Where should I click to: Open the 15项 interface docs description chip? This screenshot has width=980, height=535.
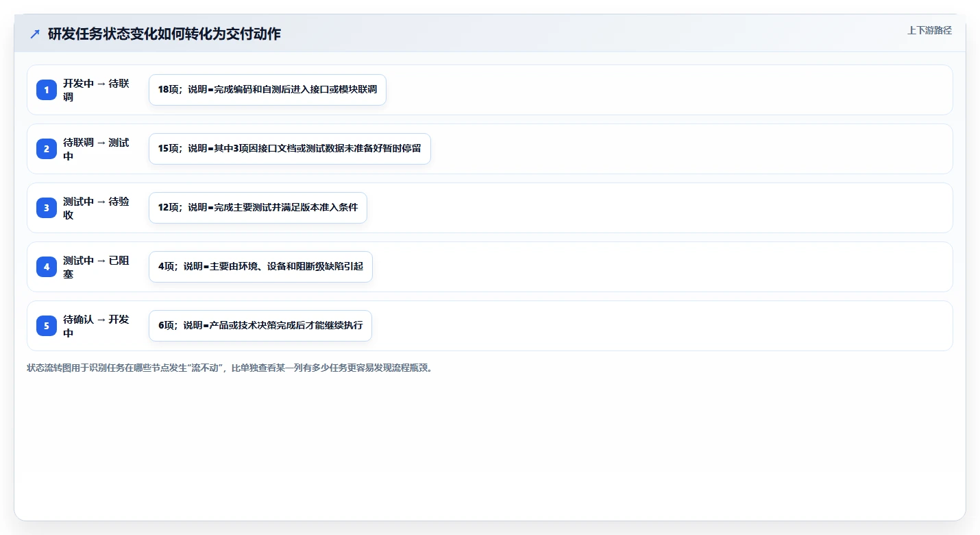(x=289, y=149)
